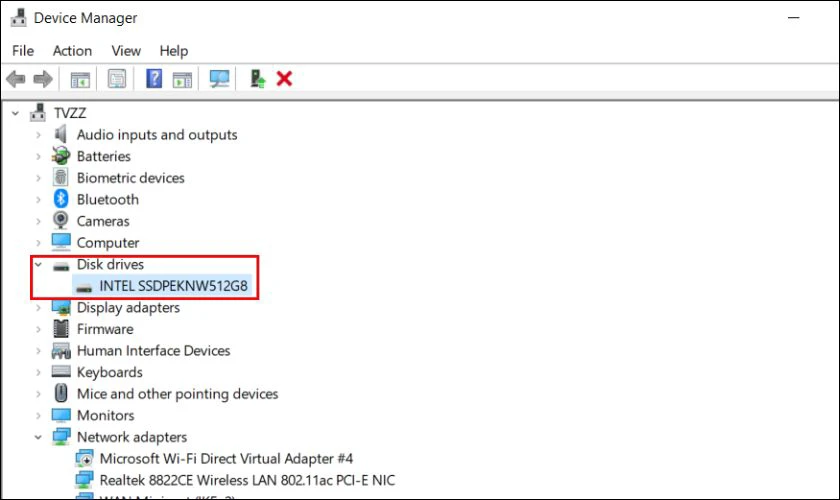Click the Device Manager title bar icon
Image resolution: width=840 pixels, height=500 pixels.
pos(18,18)
